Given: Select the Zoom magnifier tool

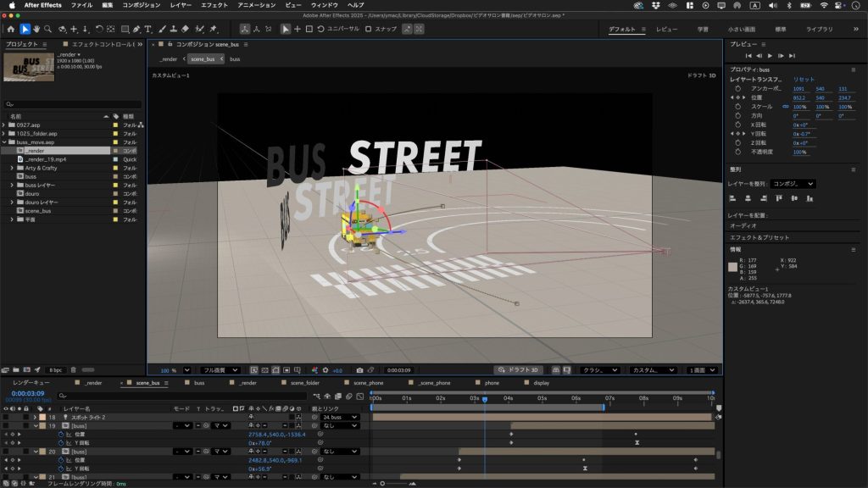Looking at the screenshot, I should click(x=49, y=30).
